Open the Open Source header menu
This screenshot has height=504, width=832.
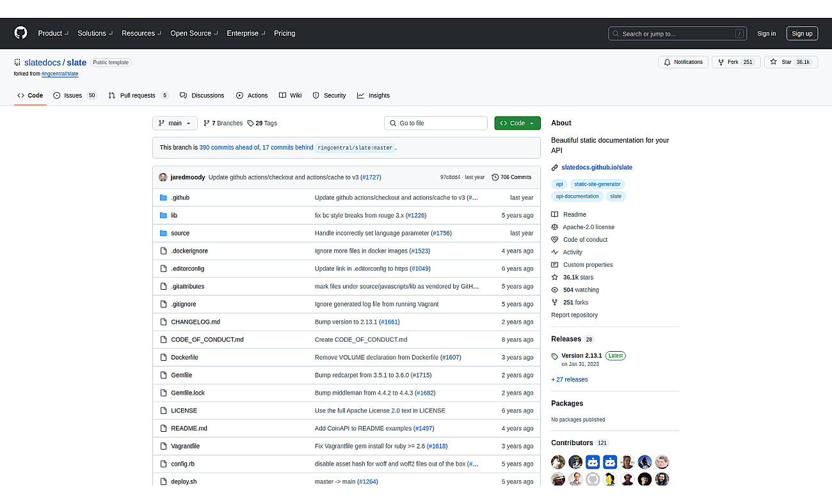(194, 33)
